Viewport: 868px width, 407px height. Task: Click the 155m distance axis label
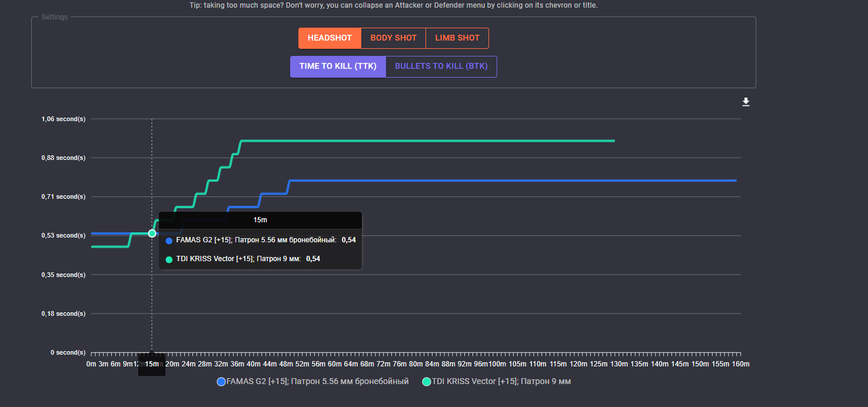pyautogui.click(x=720, y=364)
